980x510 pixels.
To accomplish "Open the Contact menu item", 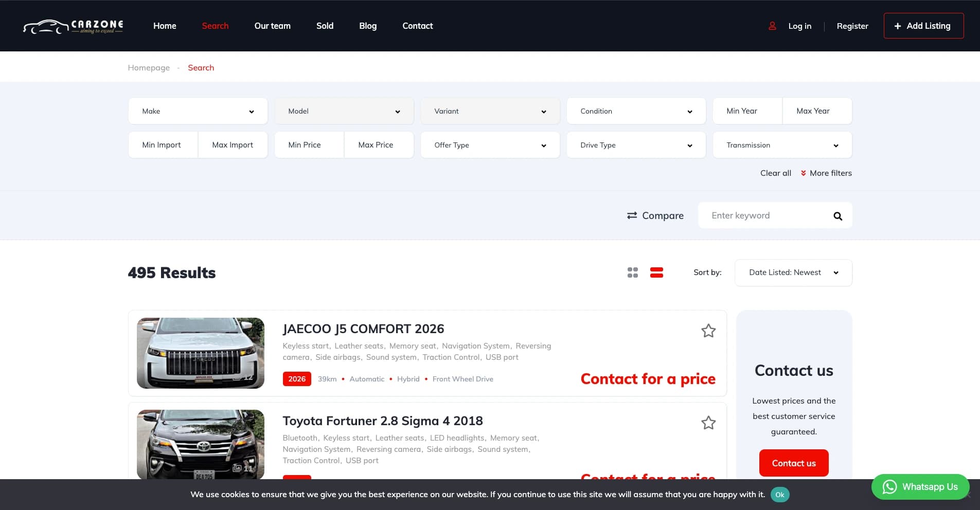I will pos(417,26).
